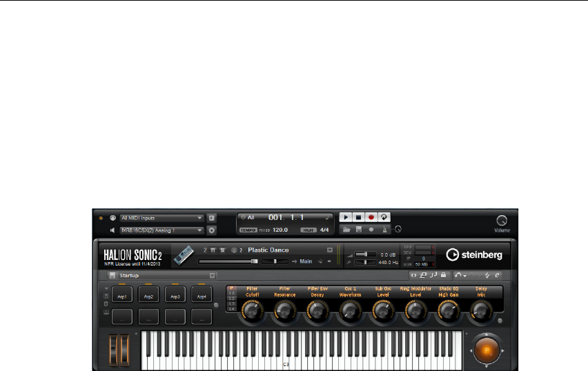Start playback with the Play button
The image size is (588, 371).
tap(345, 217)
